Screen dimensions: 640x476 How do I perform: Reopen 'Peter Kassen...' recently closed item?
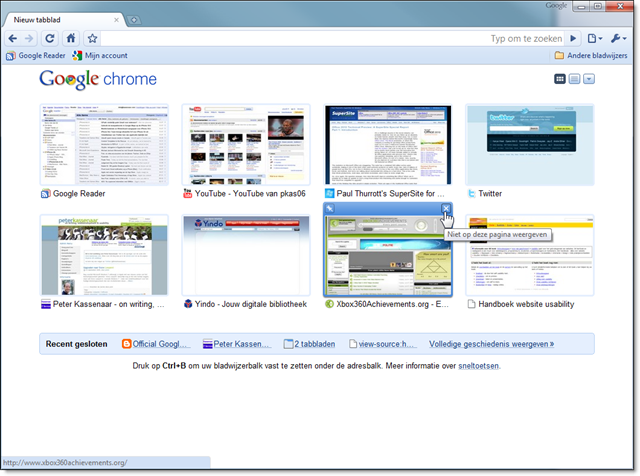[x=237, y=344]
